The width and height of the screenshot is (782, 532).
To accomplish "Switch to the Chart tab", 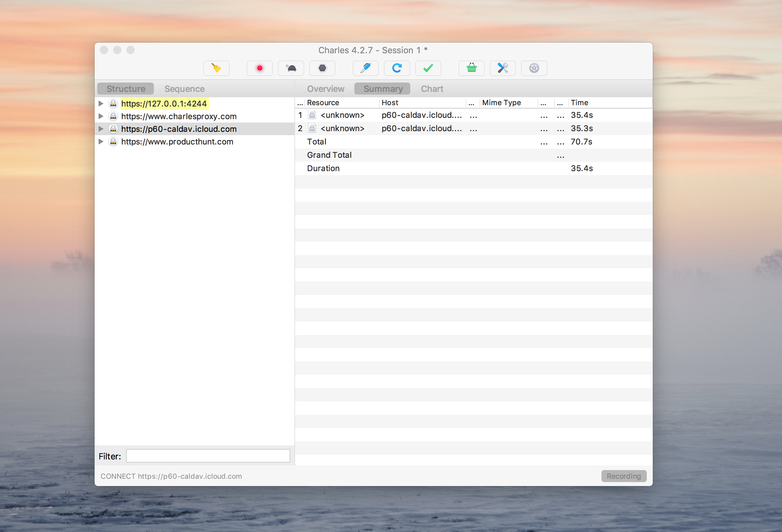I will click(x=432, y=89).
